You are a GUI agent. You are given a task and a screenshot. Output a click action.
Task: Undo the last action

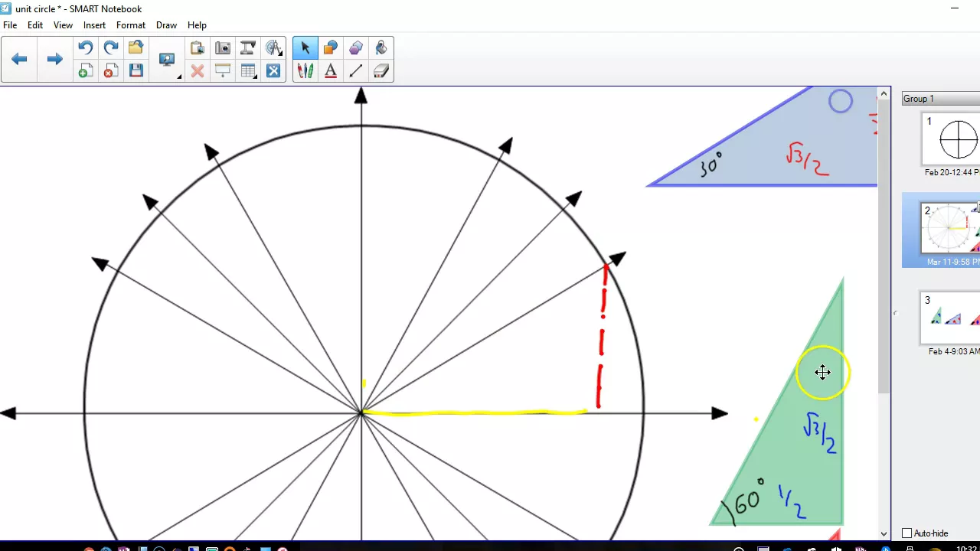pos(85,47)
